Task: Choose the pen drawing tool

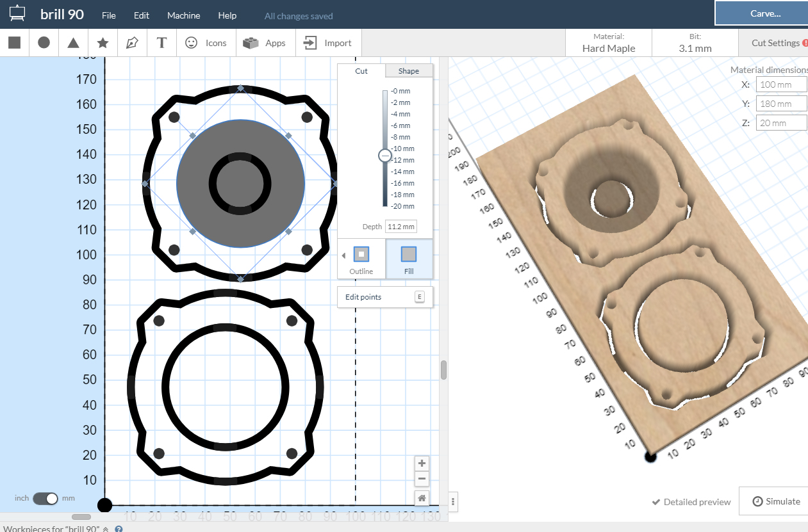Action: pos(132,43)
